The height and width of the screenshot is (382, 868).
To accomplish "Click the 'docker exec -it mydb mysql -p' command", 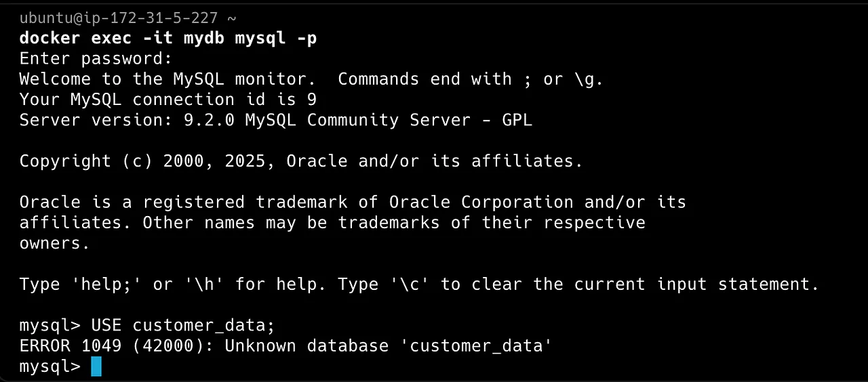I will click(168, 39).
